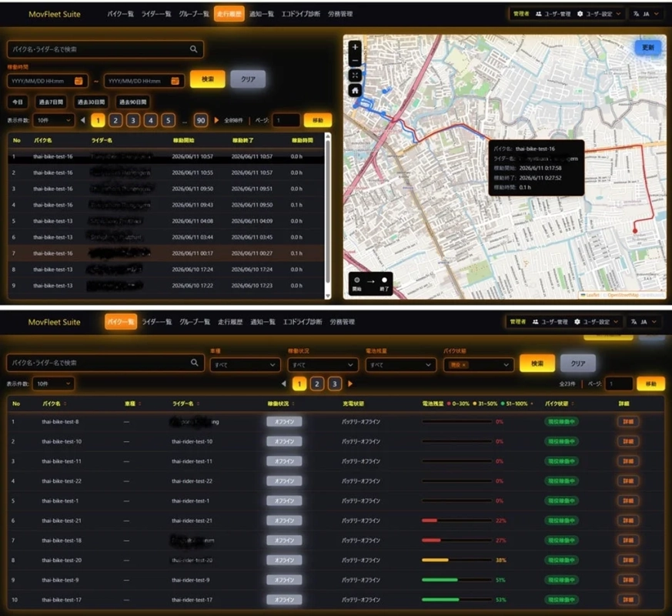Open 詳細 for thai-bike-test-8
The image size is (672, 616).
pyautogui.click(x=628, y=422)
